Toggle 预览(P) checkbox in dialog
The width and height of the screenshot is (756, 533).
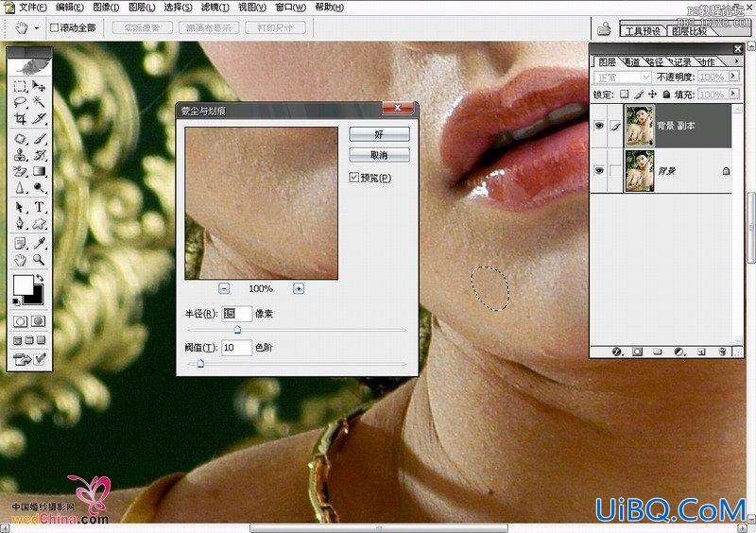(x=353, y=178)
